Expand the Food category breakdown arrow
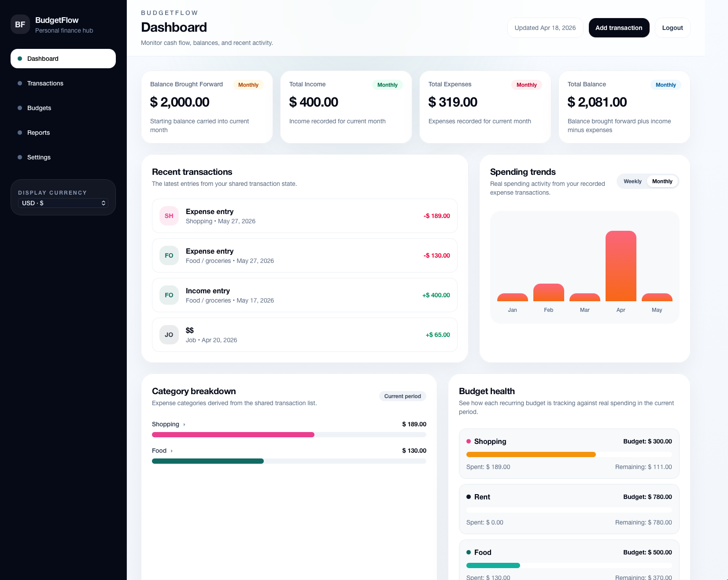The width and height of the screenshot is (728, 580). pos(171,451)
